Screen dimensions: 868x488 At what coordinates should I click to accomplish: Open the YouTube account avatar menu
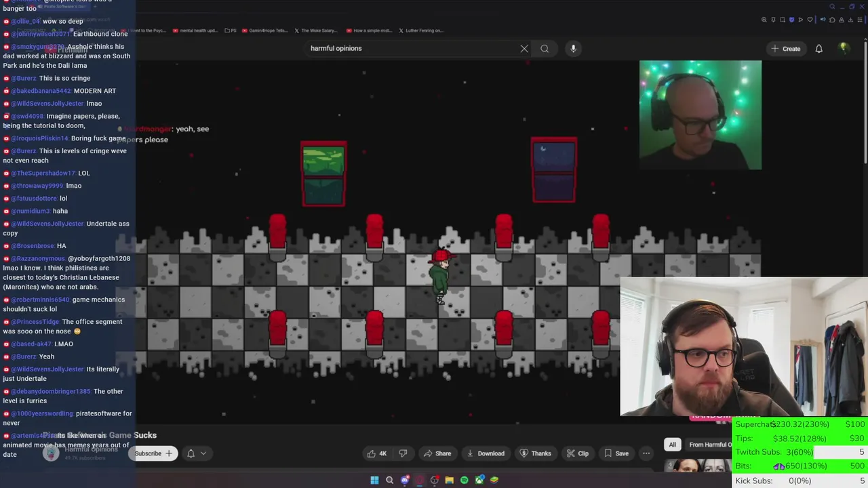844,48
